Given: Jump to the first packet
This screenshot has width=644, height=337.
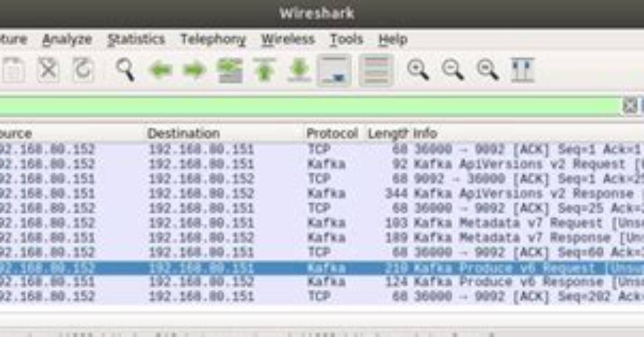Looking at the screenshot, I should click(264, 70).
